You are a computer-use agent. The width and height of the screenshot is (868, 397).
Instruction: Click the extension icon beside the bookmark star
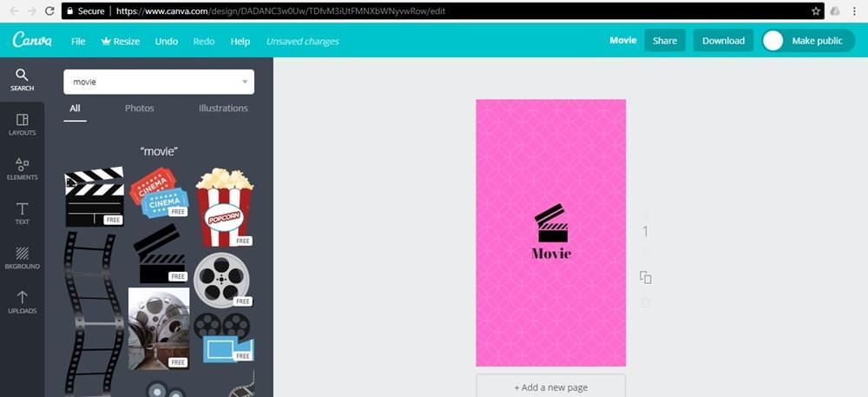(x=835, y=11)
